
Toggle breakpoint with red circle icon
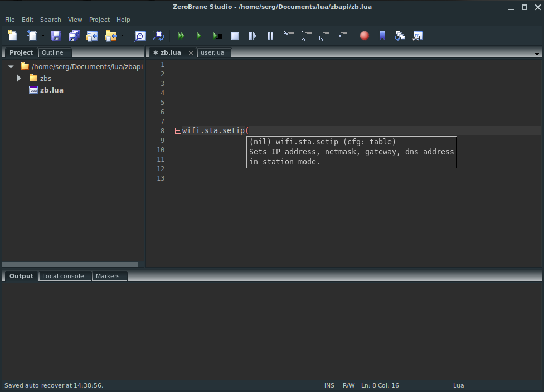click(365, 36)
